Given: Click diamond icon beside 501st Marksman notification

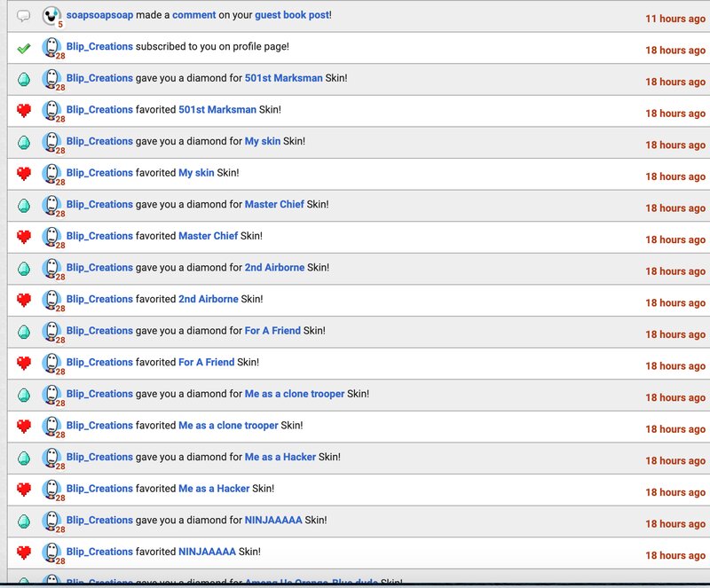Looking at the screenshot, I should (24, 79).
